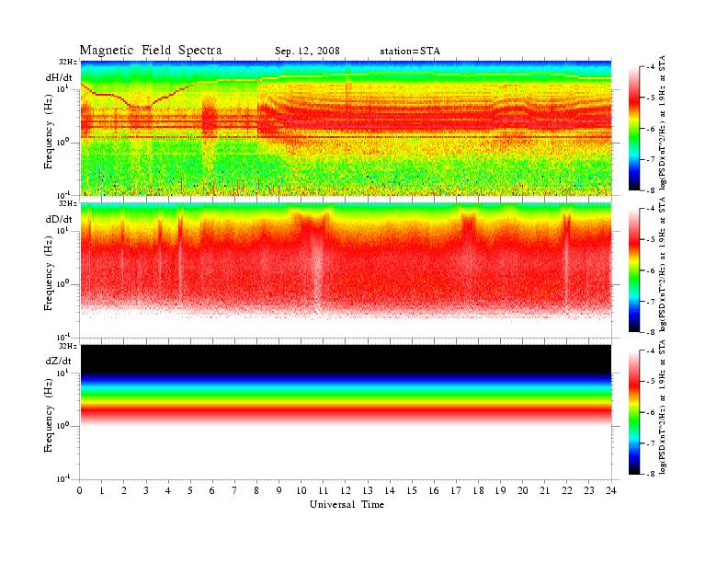Click the "station=STA" label
This screenshot has height=563, width=728.
pos(410,52)
